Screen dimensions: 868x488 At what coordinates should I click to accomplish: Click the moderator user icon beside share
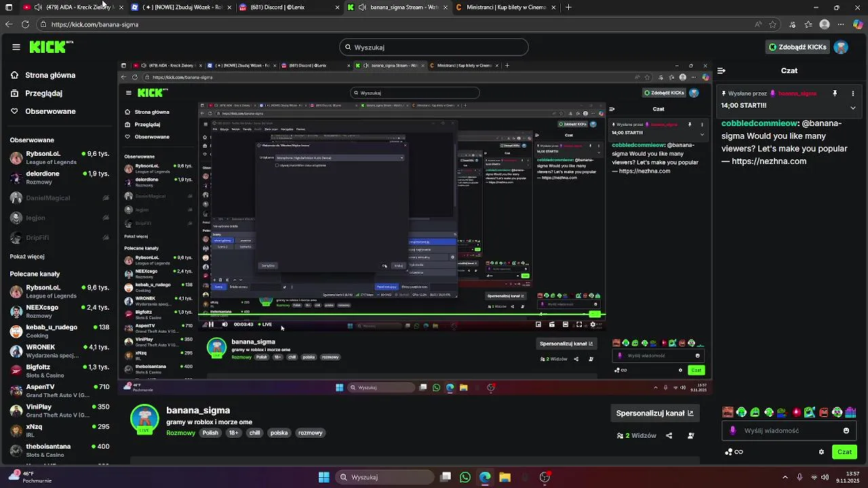click(691, 436)
